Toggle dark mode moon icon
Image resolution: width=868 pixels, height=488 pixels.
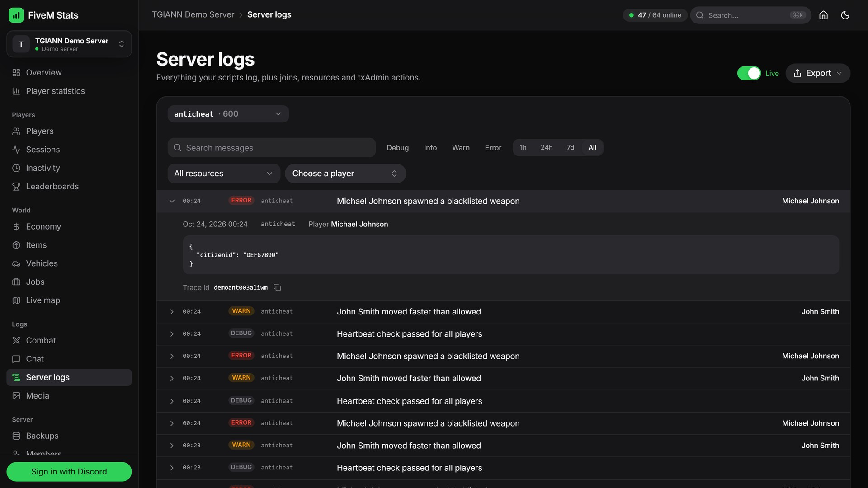(845, 15)
